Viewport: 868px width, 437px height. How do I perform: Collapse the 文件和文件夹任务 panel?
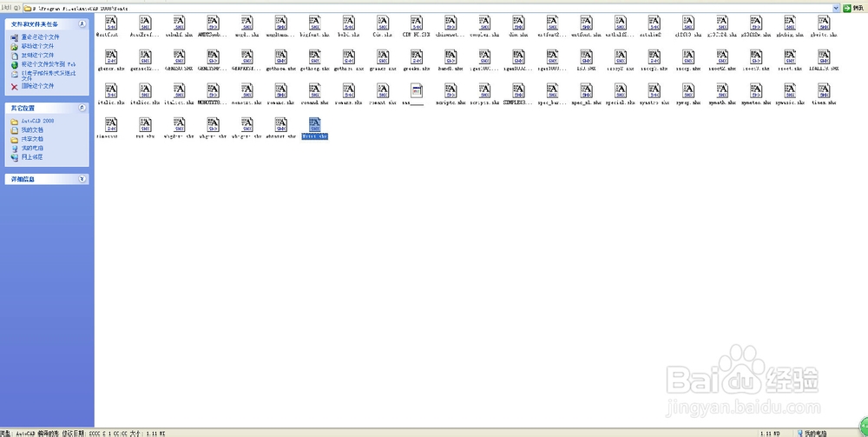point(82,24)
